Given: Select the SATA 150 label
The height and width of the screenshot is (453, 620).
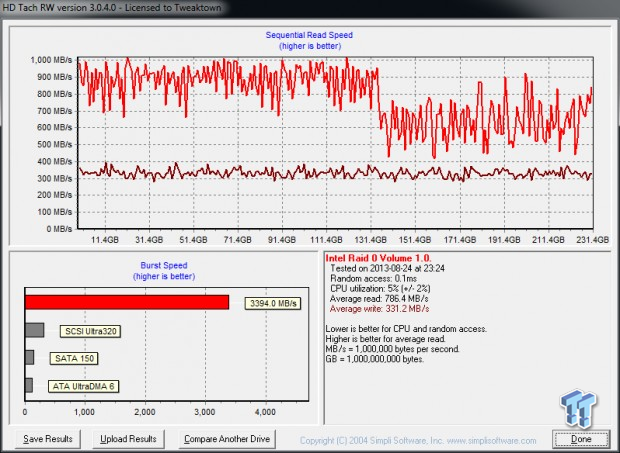Looking at the screenshot, I should pos(74,359).
